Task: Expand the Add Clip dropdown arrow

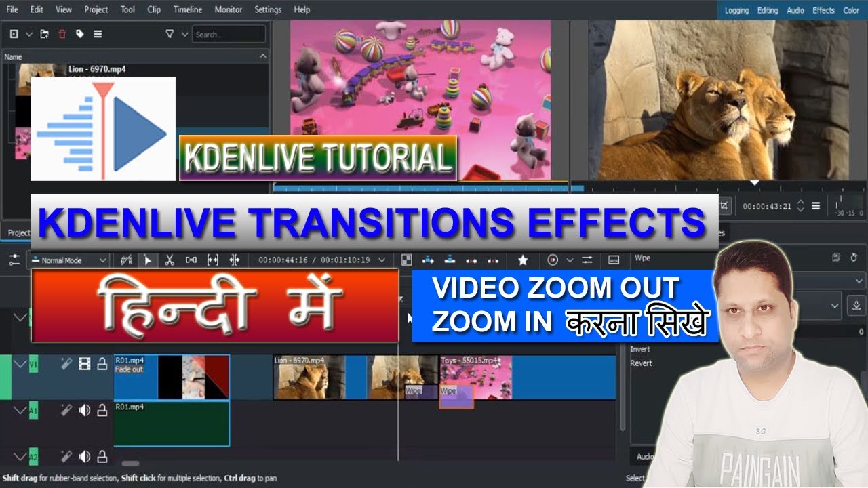Action: (28, 34)
